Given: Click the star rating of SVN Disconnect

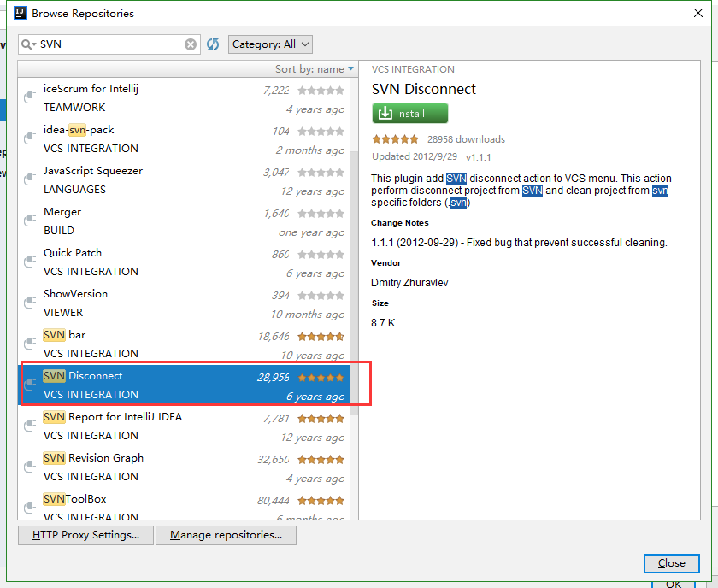Looking at the screenshot, I should point(396,138).
